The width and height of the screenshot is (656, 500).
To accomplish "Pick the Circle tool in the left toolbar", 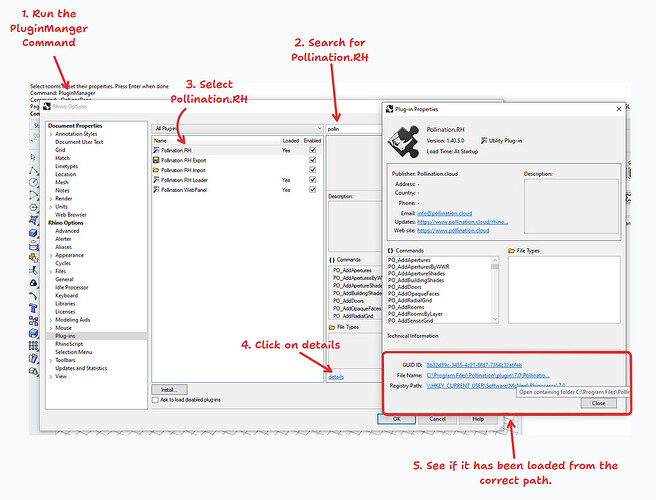I will [x=33, y=182].
